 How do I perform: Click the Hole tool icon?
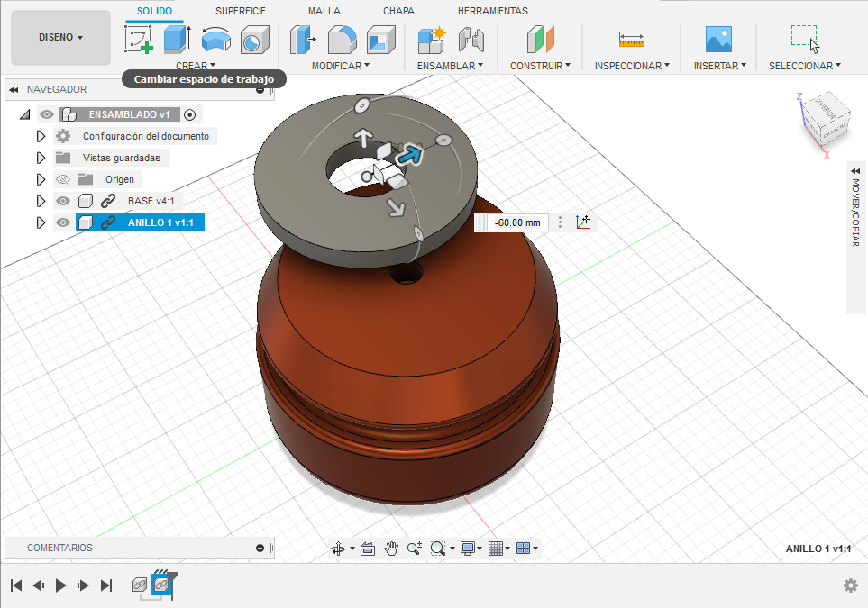(255, 40)
